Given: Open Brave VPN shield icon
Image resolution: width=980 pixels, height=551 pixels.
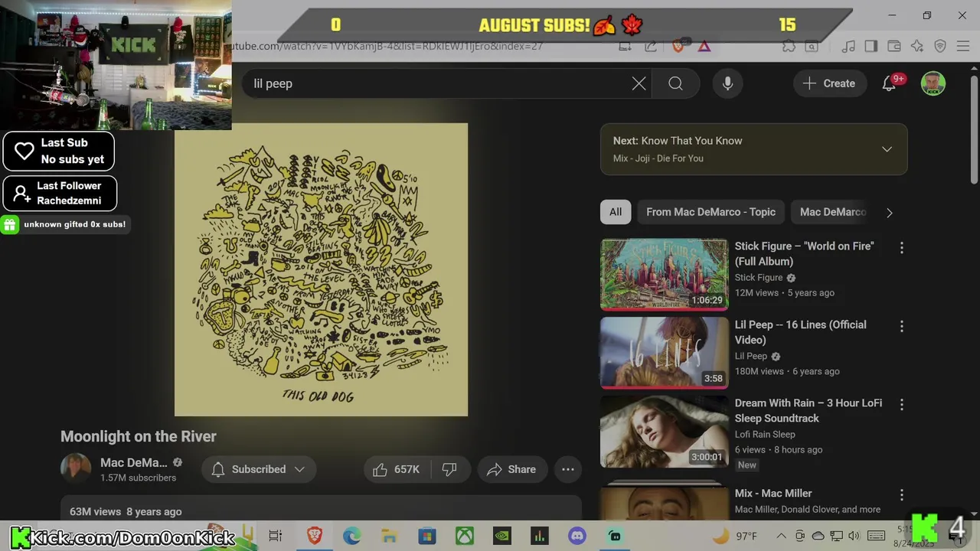Looking at the screenshot, I should click(x=940, y=46).
